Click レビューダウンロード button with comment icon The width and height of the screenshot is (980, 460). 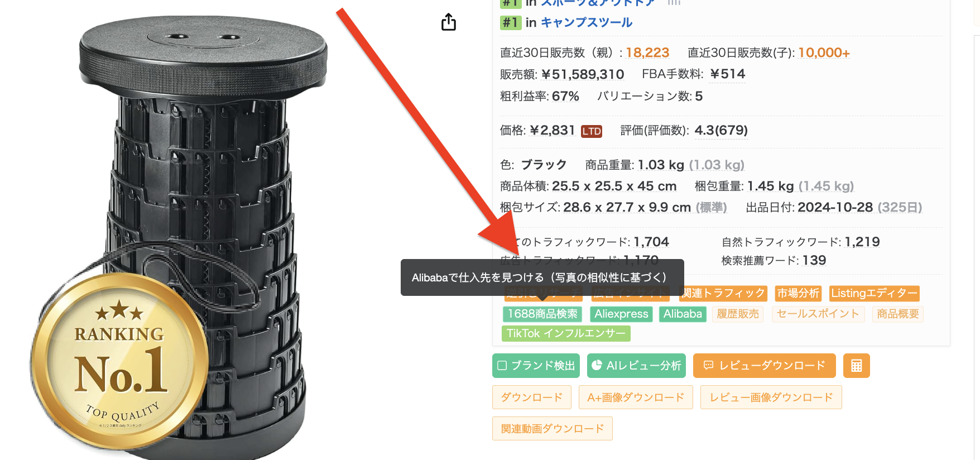765,366
